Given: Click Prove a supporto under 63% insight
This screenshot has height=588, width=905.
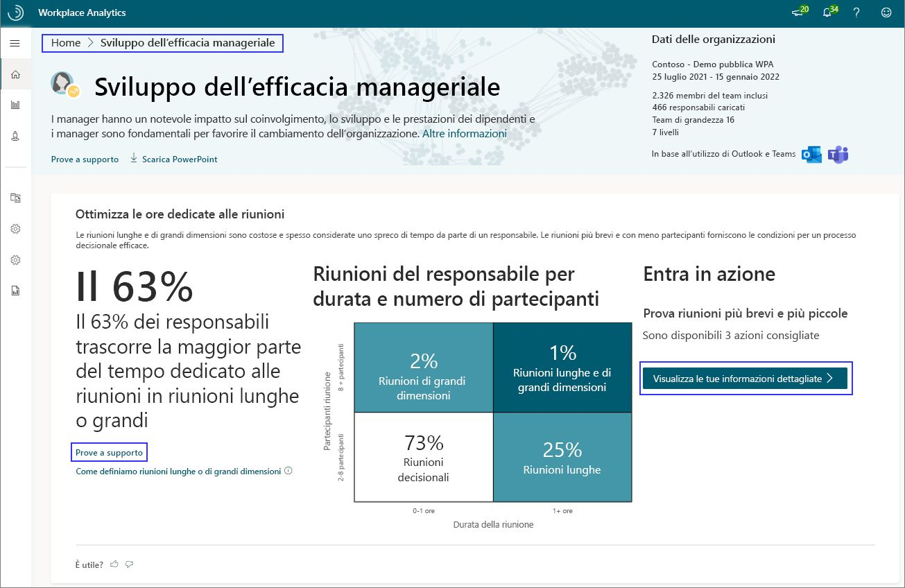Looking at the screenshot, I should [109, 453].
